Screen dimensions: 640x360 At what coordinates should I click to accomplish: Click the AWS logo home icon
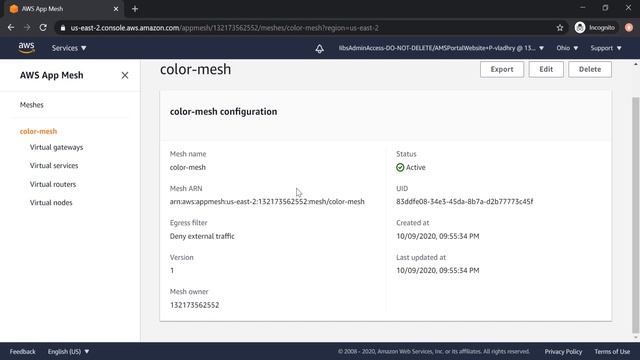click(27, 48)
